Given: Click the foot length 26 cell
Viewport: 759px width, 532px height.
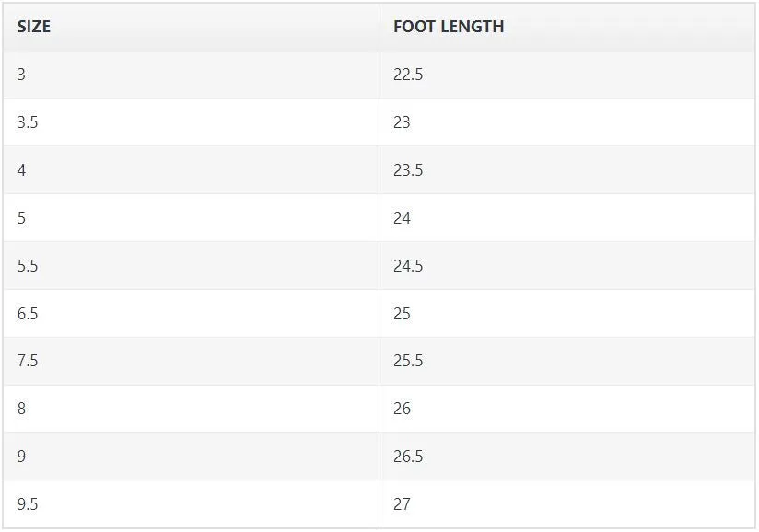Looking at the screenshot, I should (566, 409).
